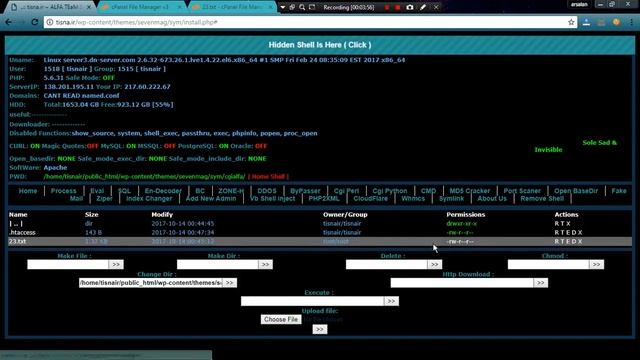Open the .htaccess file

[x=22, y=232]
